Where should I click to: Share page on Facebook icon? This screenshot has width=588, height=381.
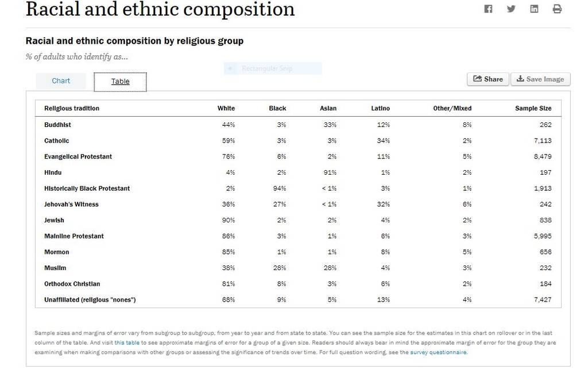(488, 9)
